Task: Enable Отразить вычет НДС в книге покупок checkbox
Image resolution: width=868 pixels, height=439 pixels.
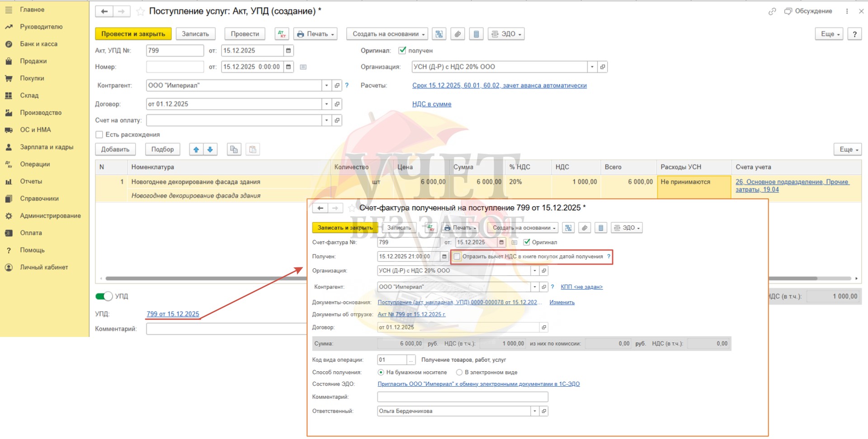Action: click(x=457, y=257)
